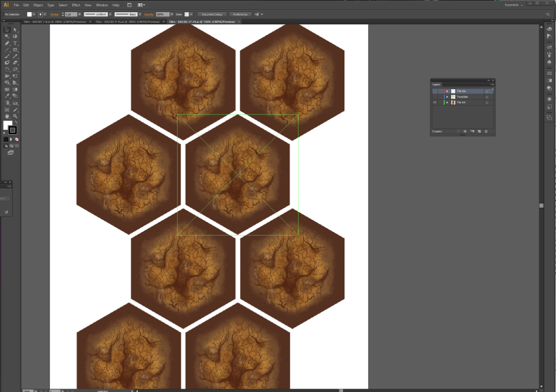Image resolution: width=556 pixels, height=392 pixels.
Task: Select the Selection tool
Action: 6,30
